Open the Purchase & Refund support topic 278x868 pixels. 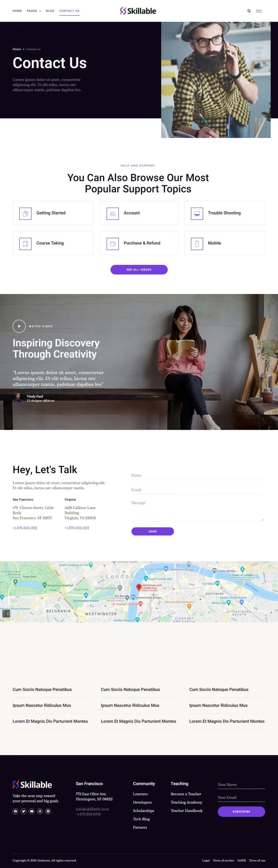coord(139,243)
